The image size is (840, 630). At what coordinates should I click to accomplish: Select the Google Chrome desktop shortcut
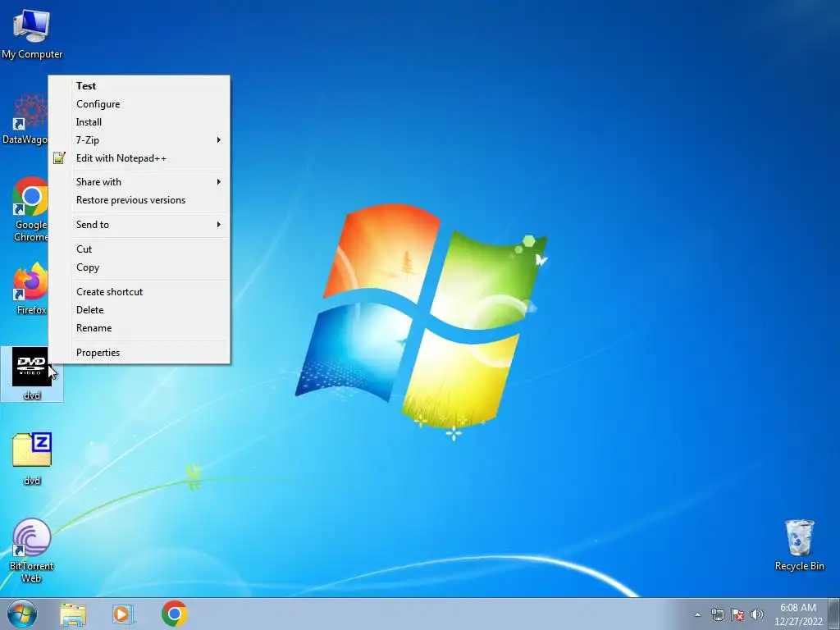30,209
